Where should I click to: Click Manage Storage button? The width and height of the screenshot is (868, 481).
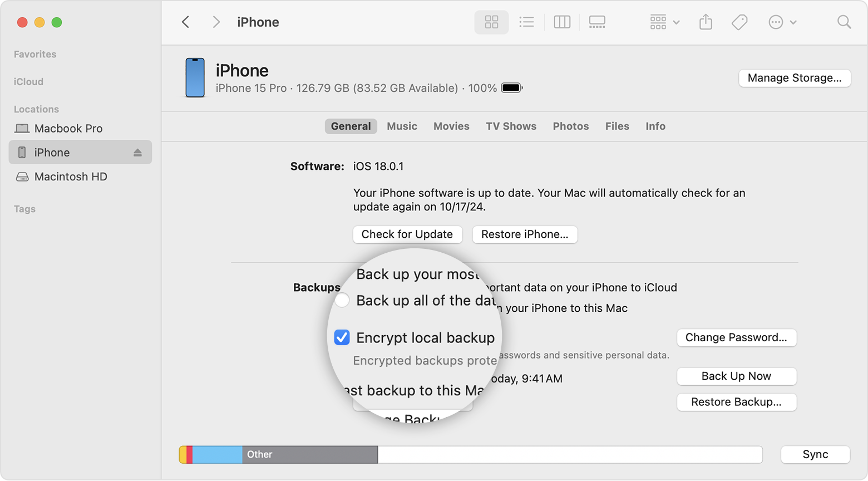795,78
